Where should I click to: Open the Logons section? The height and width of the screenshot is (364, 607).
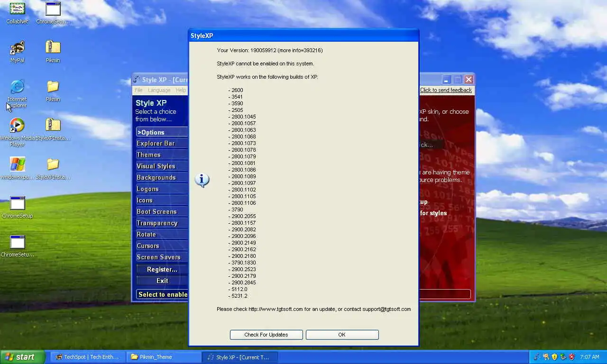[162, 189]
